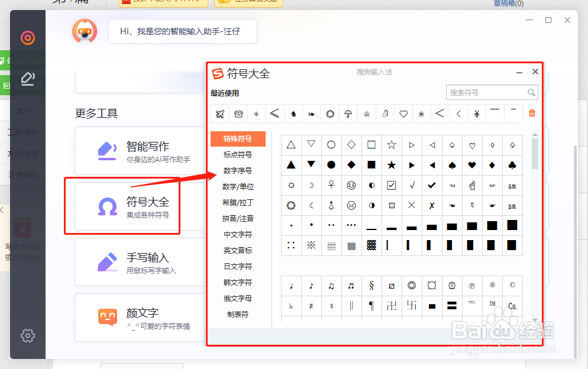Insert the hollow triangle symbol
The image size is (588, 369).
point(291,145)
